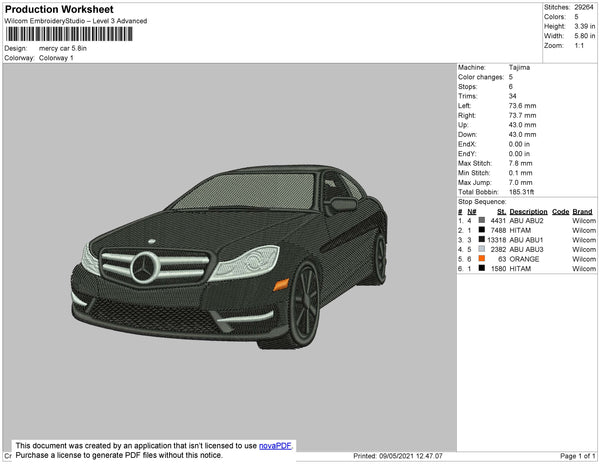This screenshot has width=600, height=464.
Task: Select the dark swatch for ABU ABU1
Action: click(x=482, y=239)
